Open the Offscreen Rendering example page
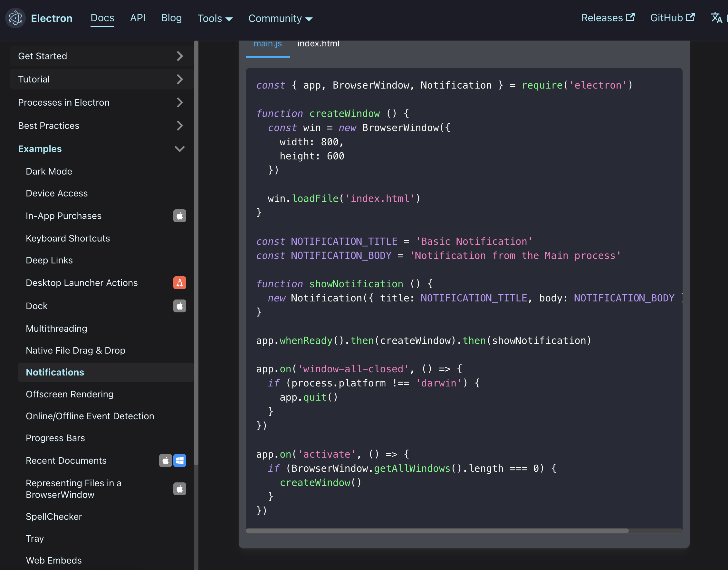 coord(70,394)
